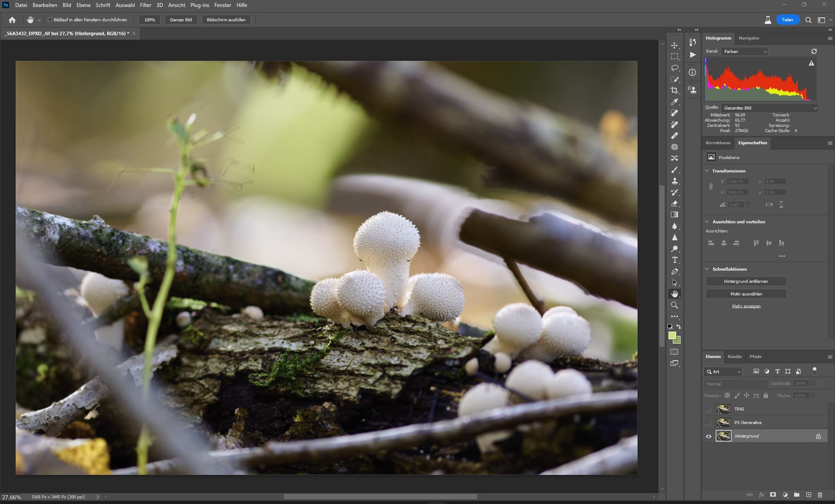The width and height of the screenshot is (835, 504).
Task: Select the Lasso tool
Action: click(675, 68)
